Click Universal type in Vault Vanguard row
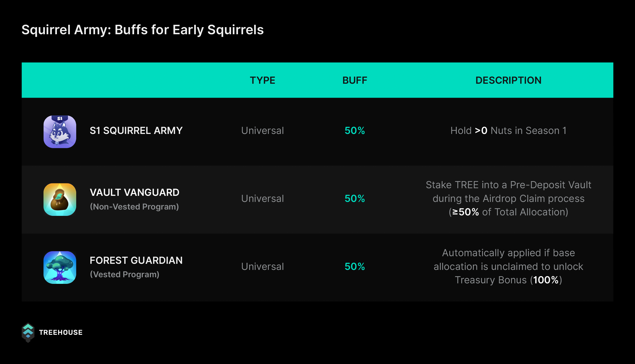This screenshot has height=364, width=635. (x=262, y=199)
